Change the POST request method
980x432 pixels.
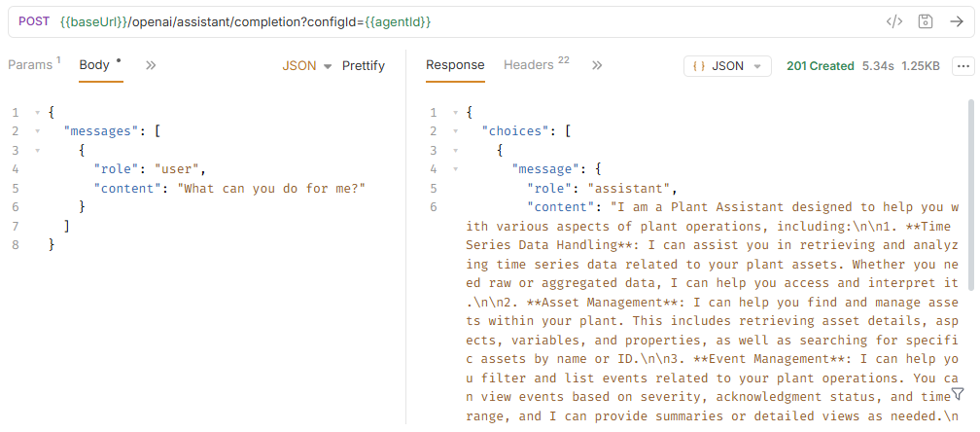pyautogui.click(x=34, y=21)
